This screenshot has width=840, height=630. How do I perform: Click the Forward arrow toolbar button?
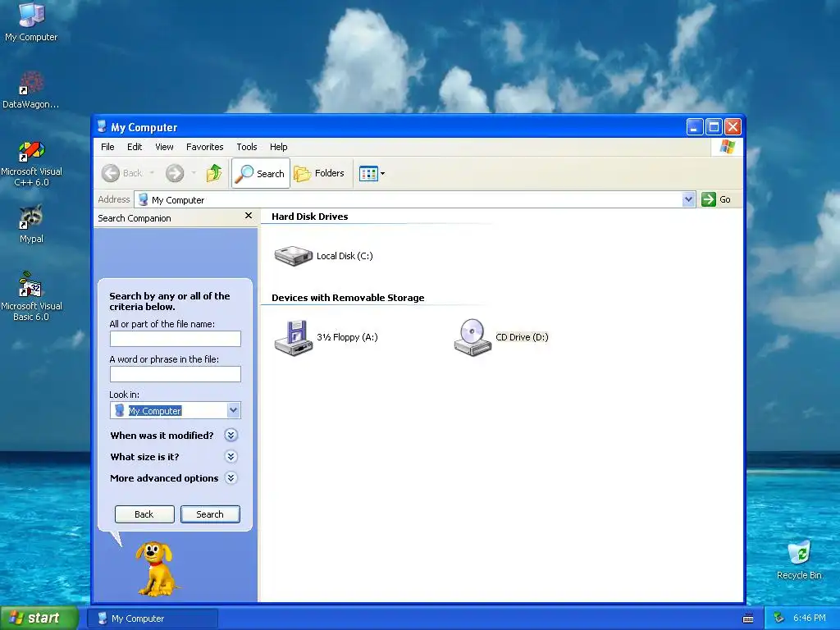[175, 173]
